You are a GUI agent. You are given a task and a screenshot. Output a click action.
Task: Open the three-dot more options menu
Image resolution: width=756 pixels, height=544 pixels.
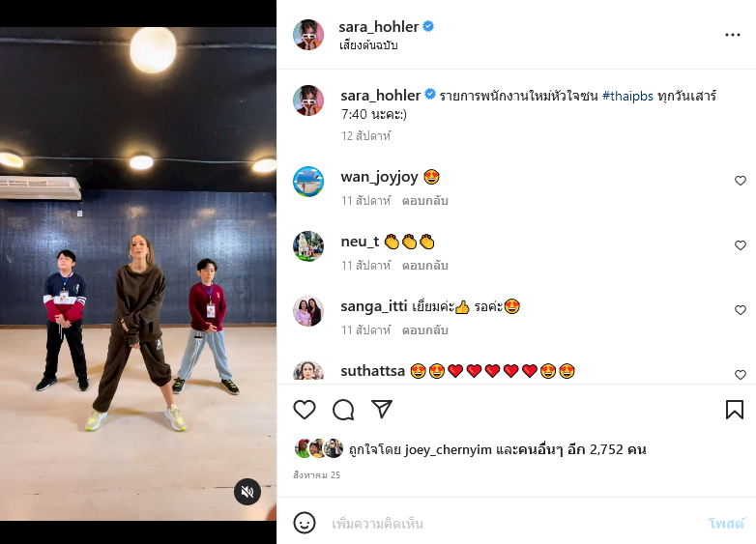[x=733, y=35]
